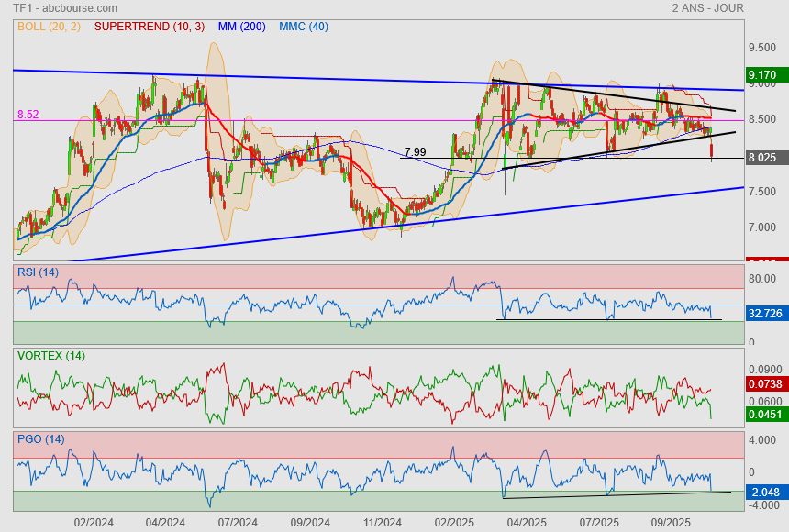Click the 7.99 support level annotation
This screenshot has width=789, height=532.
click(415, 152)
